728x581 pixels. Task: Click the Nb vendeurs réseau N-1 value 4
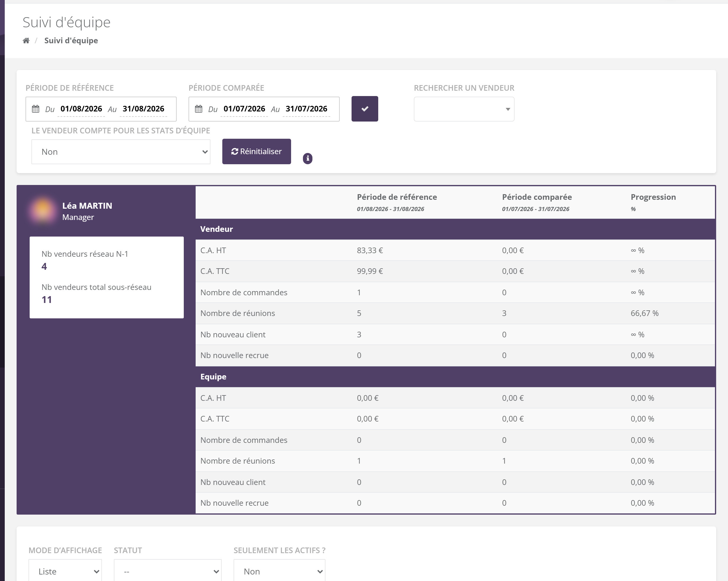[x=44, y=266]
